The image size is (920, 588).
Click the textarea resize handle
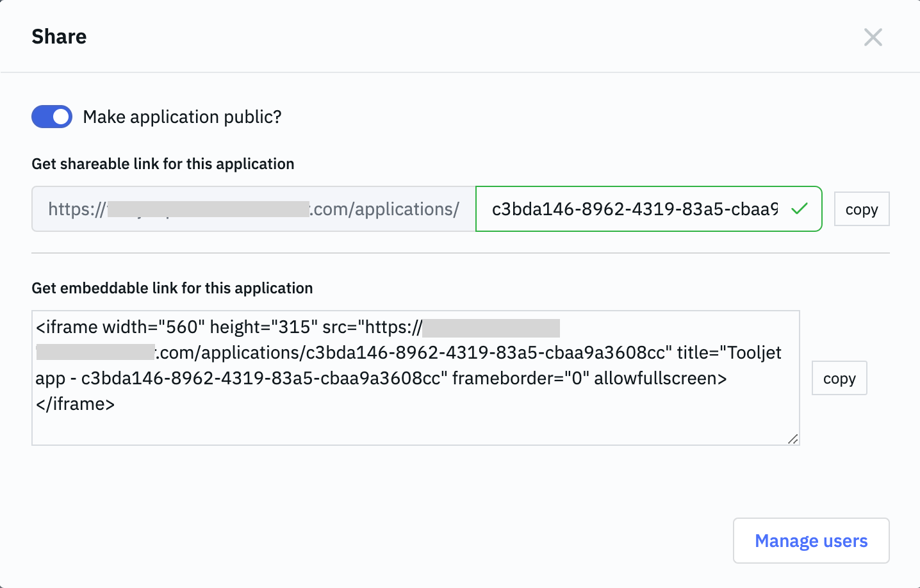pos(793,439)
